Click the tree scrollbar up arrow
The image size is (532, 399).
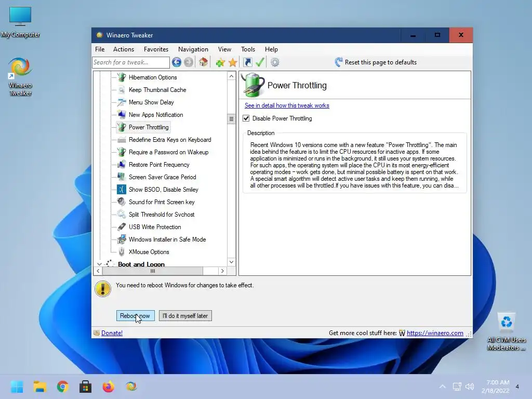231,76
